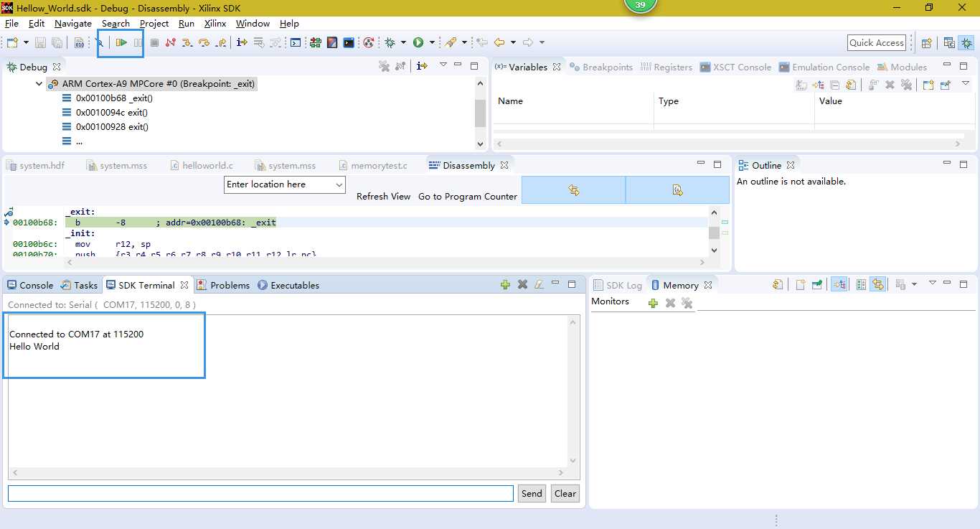Image resolution: width=980 pixels, height=529 pixels.
Task: Switch to XSCT Console tab
Action: click(x=735, y=67)
